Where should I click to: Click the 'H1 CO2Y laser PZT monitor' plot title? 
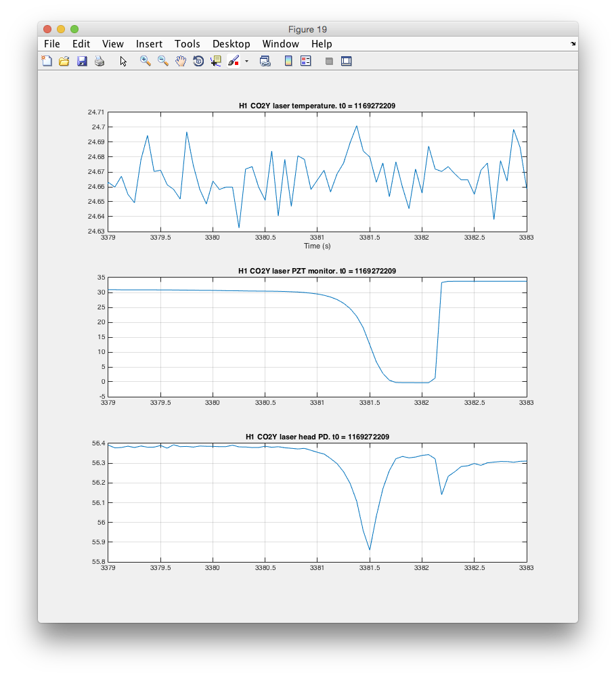(317, 271)
